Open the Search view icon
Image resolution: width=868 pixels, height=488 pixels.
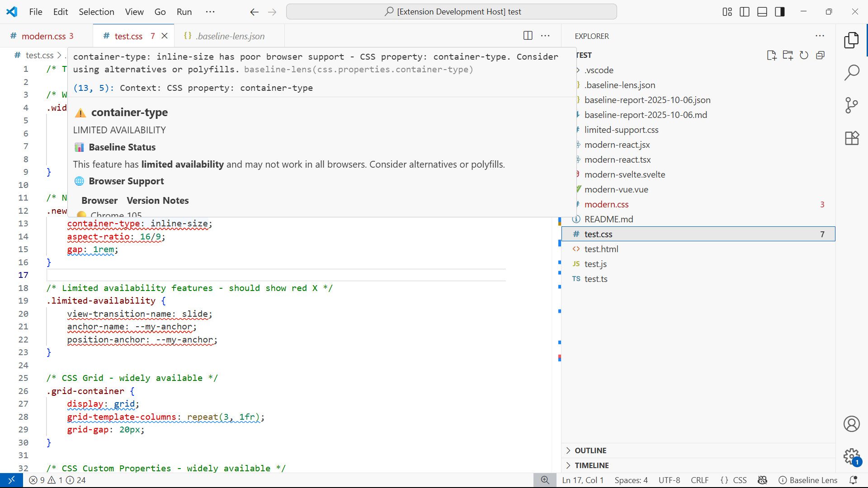pos(852,72)
